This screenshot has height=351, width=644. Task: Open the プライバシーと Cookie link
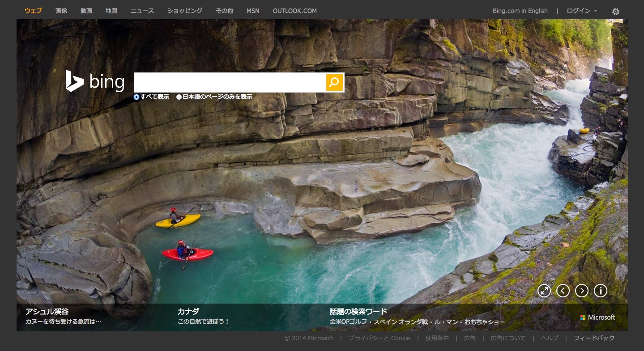(x=379, y=338)
